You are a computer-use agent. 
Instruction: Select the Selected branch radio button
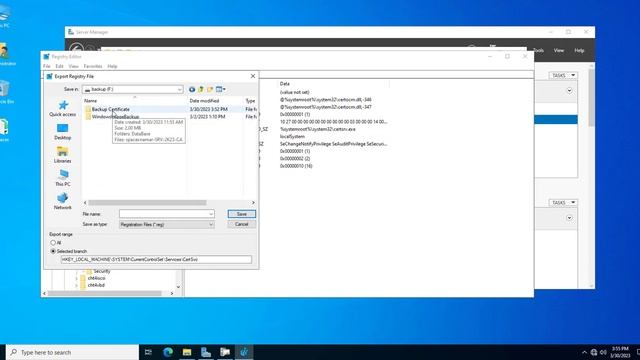(x=53, y=251)
